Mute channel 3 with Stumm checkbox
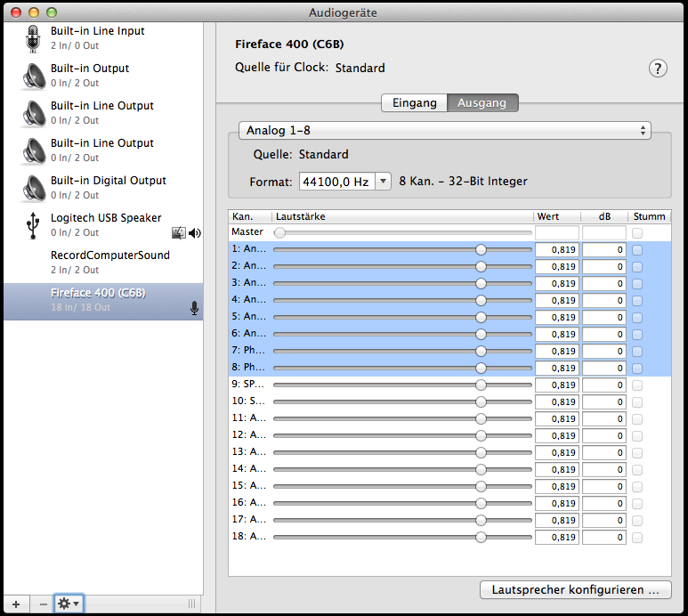 [637, 284]
